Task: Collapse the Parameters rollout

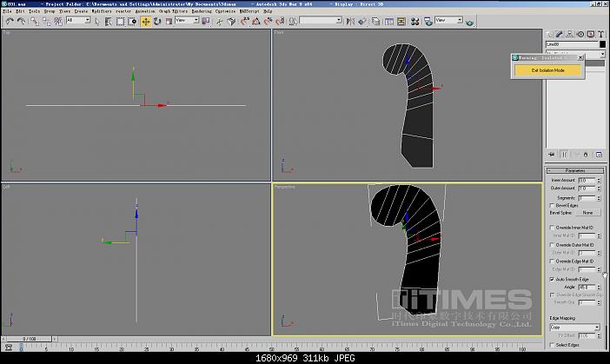Action: pos(575,171)
